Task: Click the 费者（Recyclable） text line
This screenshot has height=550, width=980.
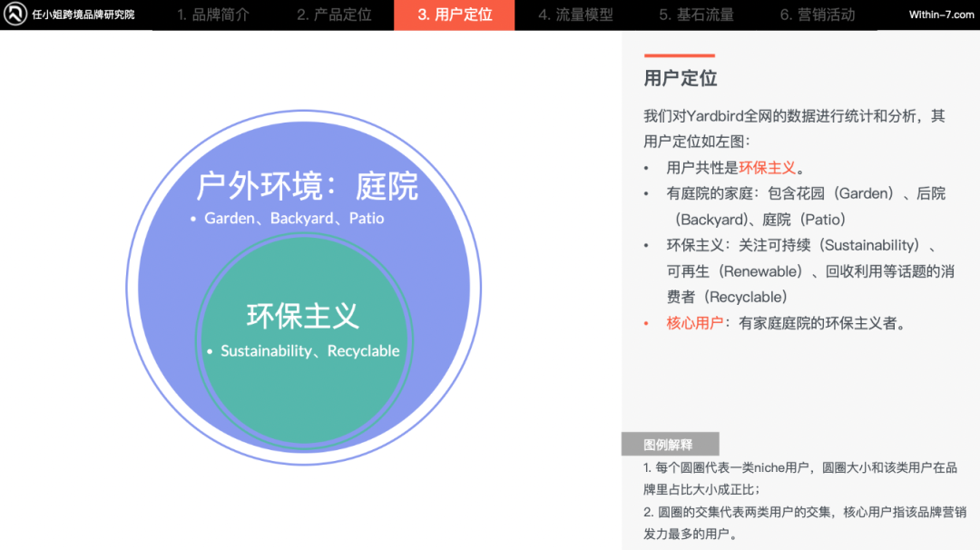Action: coord(727,297)
